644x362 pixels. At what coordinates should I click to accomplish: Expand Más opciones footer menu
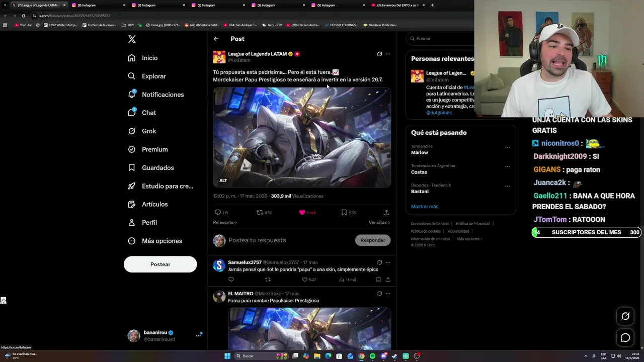point(470,239)
